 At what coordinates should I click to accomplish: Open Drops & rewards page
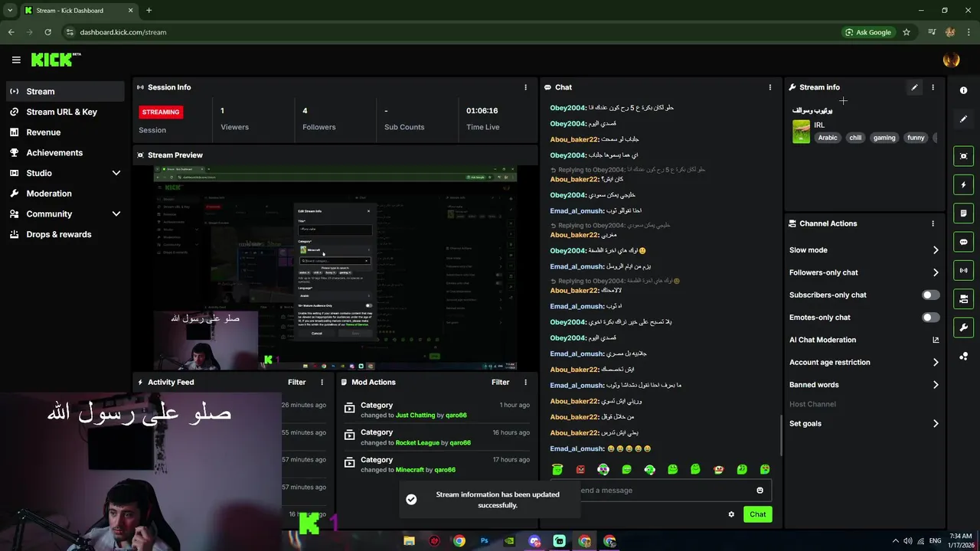point(64,234)
